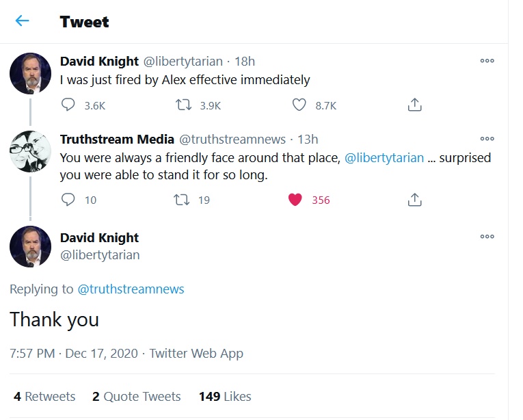View the 4 Retweets list

44,396
